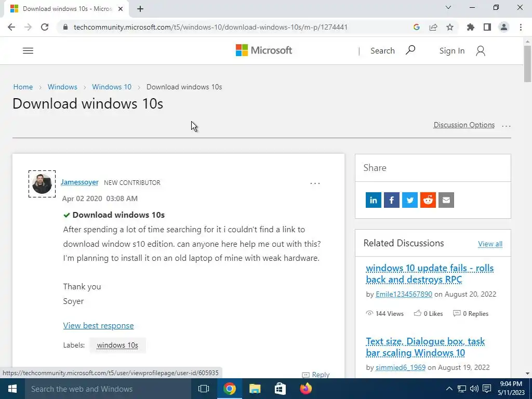
Task: Click Search the web and Windows box
Action: pos(108,389)
